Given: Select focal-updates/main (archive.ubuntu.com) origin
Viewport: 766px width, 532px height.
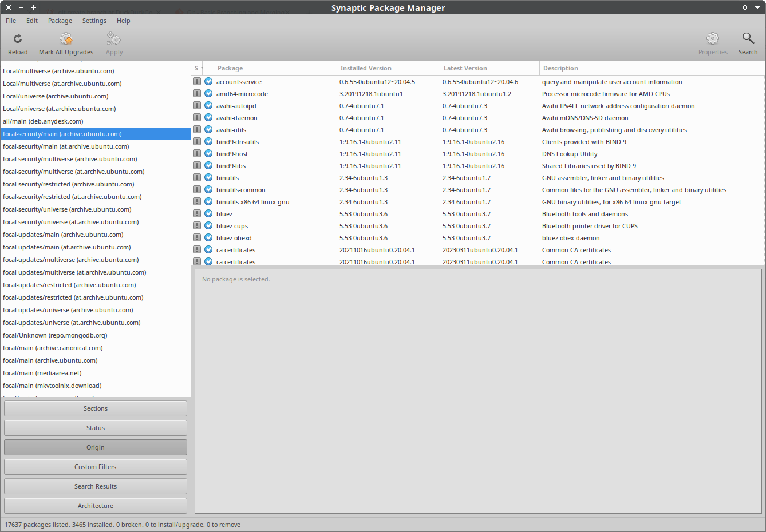Looking at the screenshot, I should [63, 235].
